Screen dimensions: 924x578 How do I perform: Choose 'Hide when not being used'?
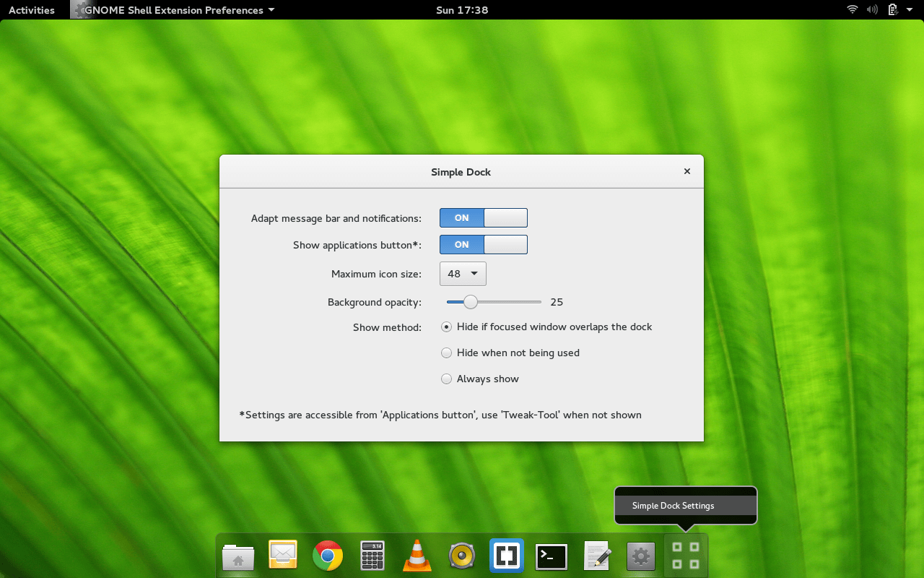coord(446,353)
